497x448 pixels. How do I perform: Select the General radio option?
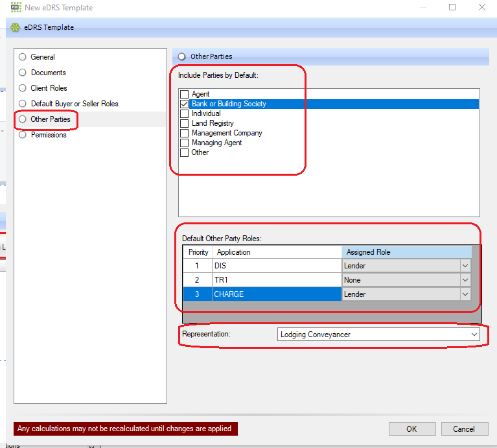(23, 57)
